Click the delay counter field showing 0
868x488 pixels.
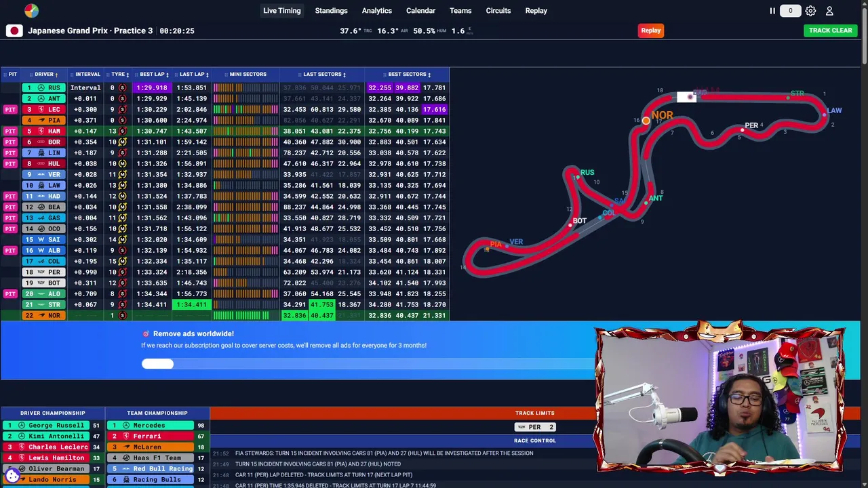(790, 11)
